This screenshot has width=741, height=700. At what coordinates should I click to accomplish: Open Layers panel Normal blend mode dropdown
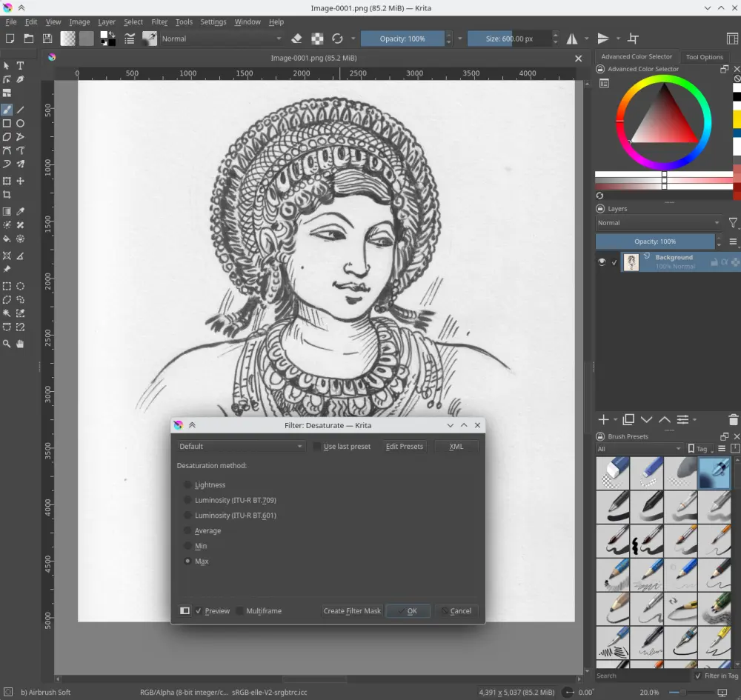point(658,223)
